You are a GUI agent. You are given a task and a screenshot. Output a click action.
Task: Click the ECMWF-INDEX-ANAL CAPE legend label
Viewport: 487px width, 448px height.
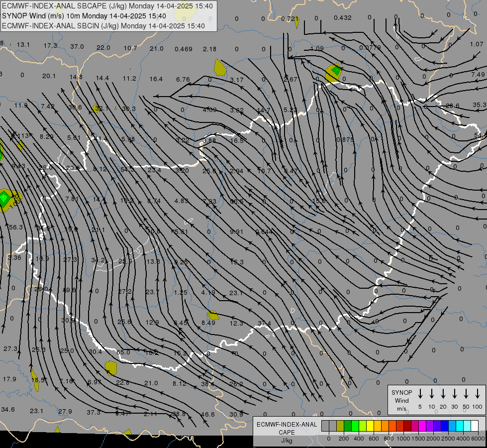point(287,429)
